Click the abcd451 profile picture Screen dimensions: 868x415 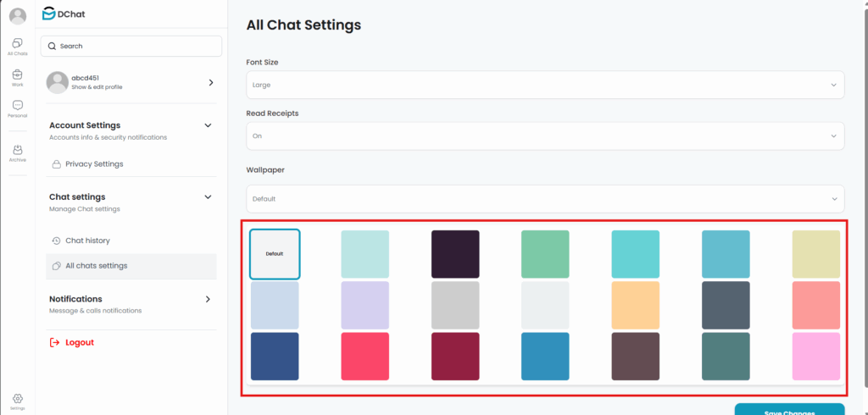click(58, 82)
